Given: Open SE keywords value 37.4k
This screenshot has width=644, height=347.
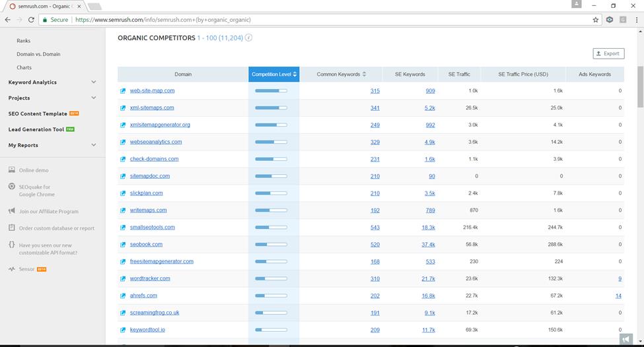Looking at the screenshot, I should point(428,245).
